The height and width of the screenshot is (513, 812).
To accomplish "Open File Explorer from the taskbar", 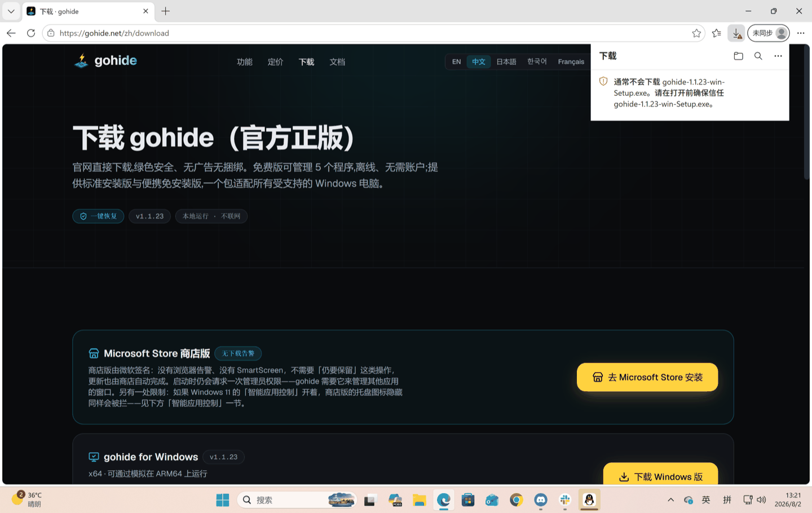I will [x=419, y=500].
